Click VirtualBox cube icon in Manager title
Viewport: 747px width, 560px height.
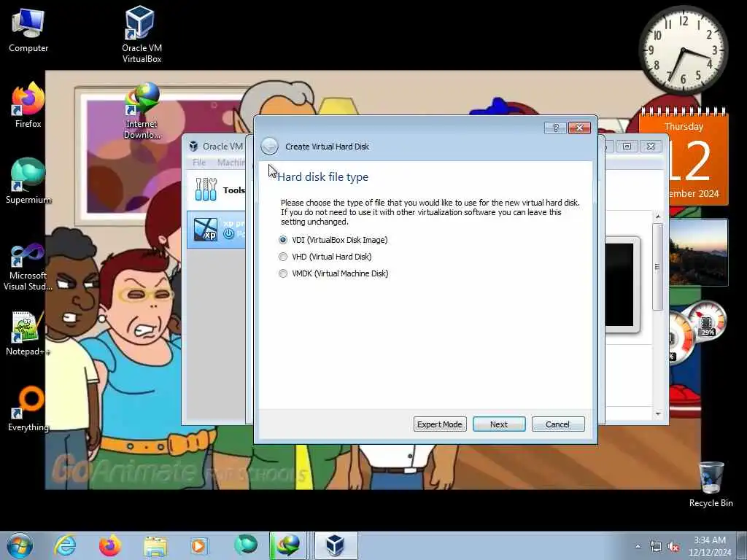193,146
